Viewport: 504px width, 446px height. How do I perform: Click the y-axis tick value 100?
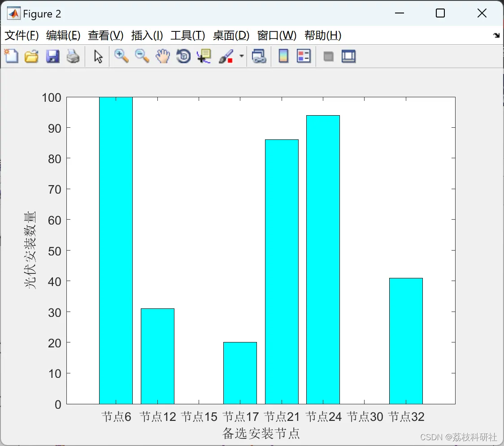click(52, 98)
